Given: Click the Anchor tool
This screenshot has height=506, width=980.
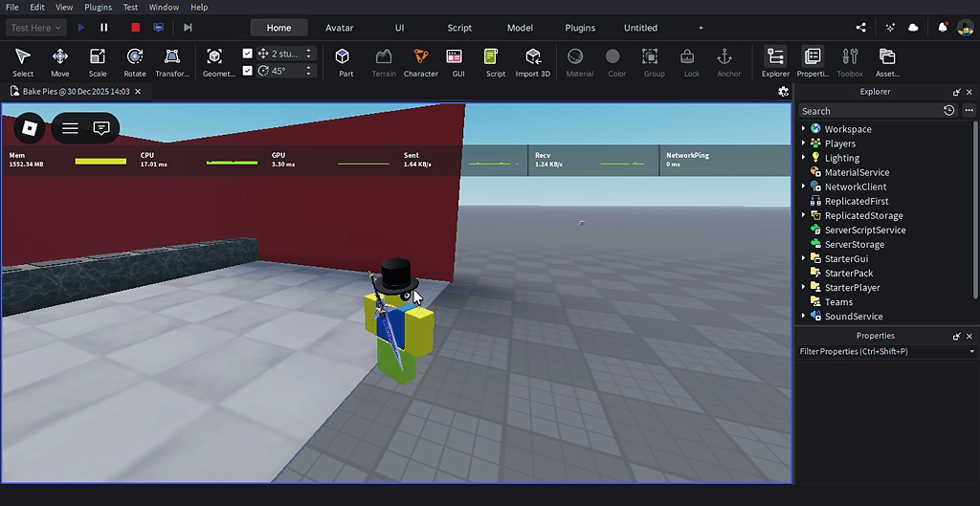Looking at the screenshot, I should click(728, 62).
